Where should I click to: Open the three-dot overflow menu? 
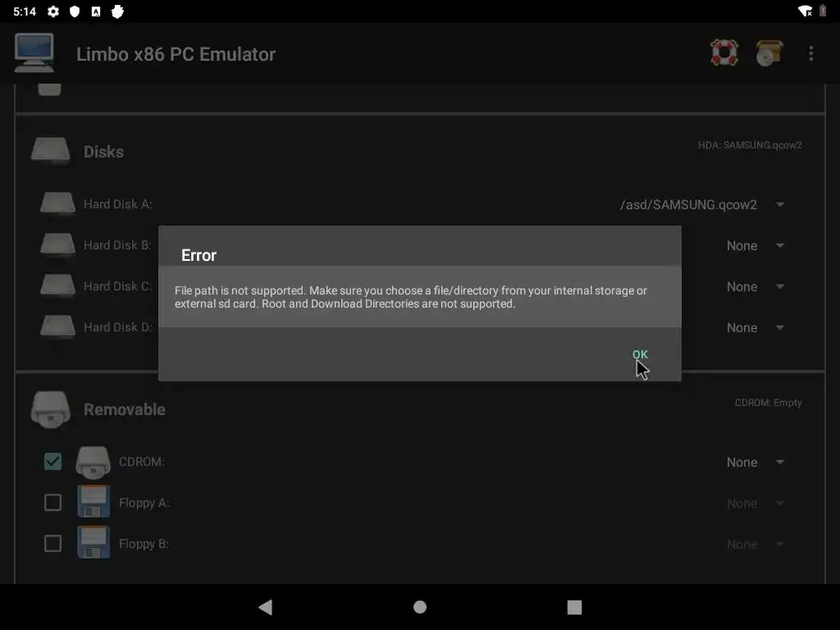pyautogui.click(x=811, y=53)
